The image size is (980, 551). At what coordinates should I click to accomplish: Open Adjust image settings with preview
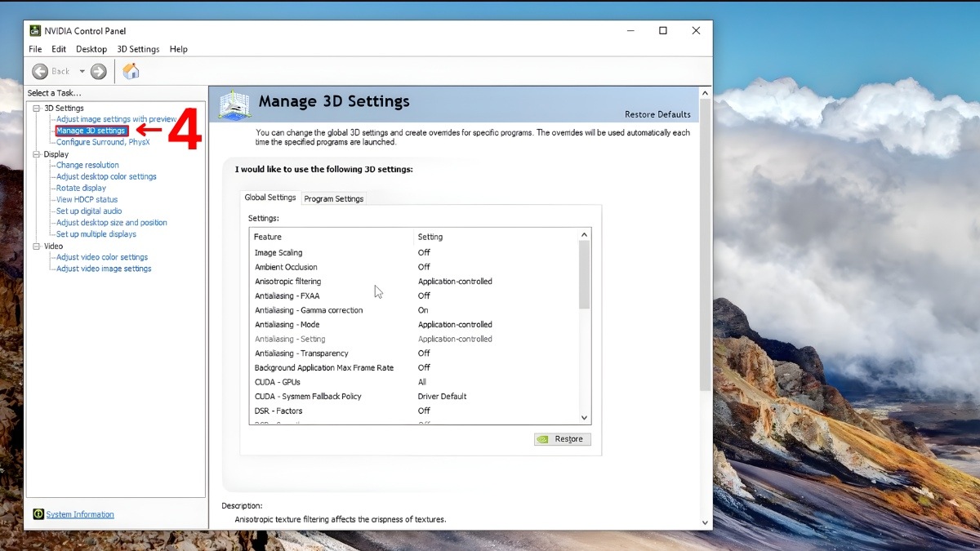116,119
